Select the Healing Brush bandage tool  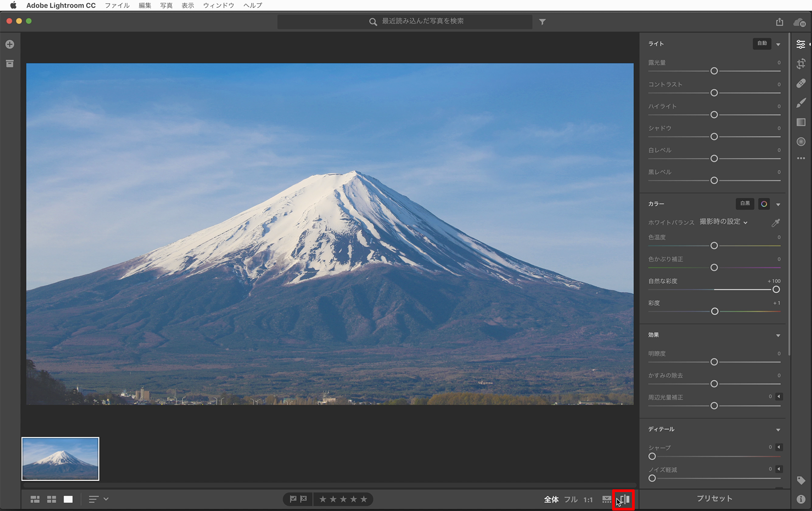pyautogui.click(x=801, y=83)
